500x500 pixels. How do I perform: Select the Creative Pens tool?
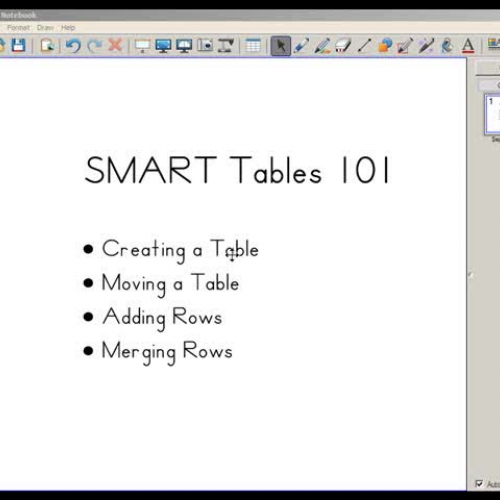322,45
